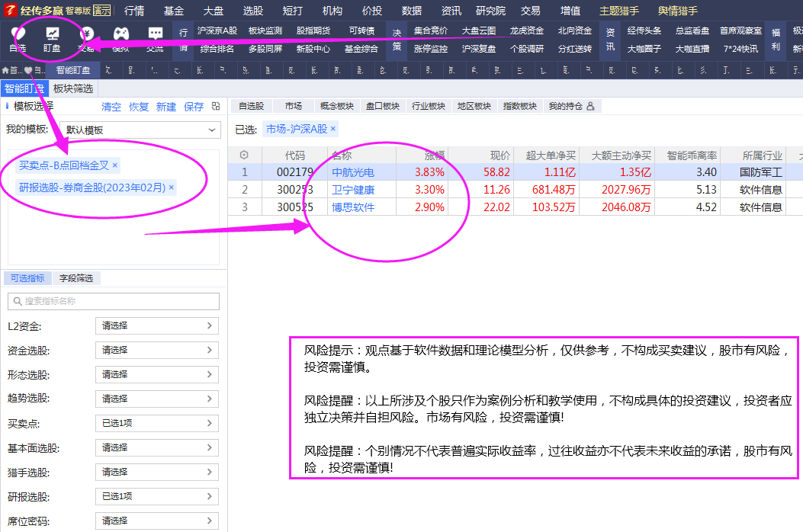The height and width of the screenshot is (532, 803).
Task: Switch to the 智能盯盘 page tab
Action: tap(72, 70)
